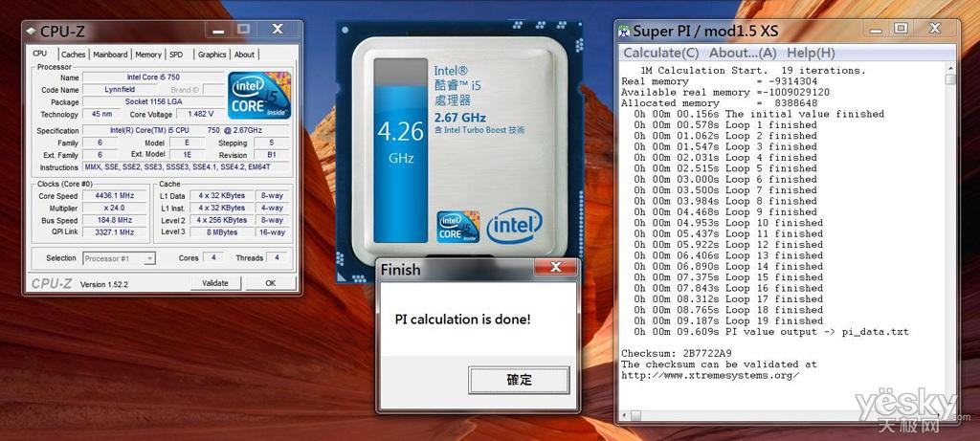
Task: Click the 'Loop 1 finished' line in Super PI
Action: click(x=725, y=125)
